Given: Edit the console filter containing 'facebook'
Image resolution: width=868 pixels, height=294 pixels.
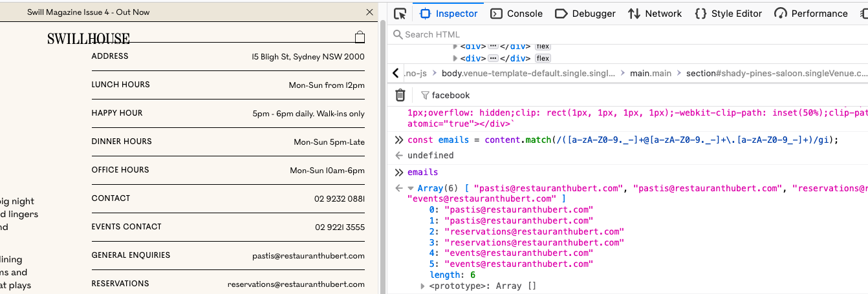Looking at the screenshot, I should 451,95.
